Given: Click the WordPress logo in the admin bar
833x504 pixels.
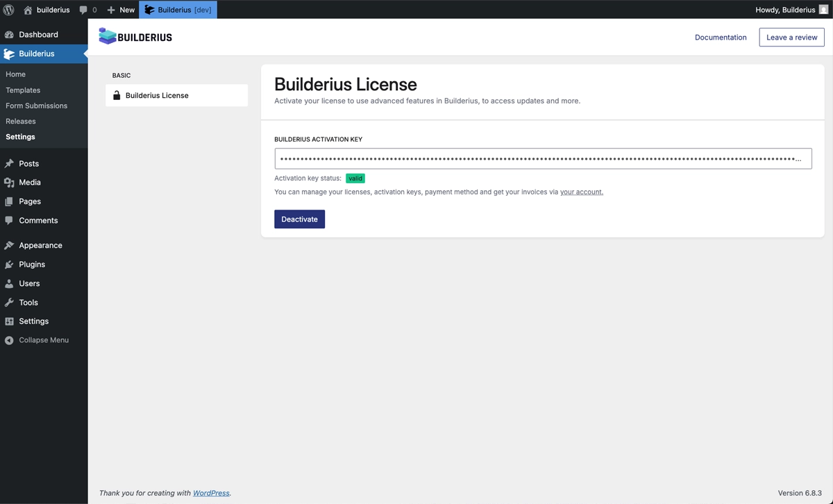Looking at the screenshot, I should pos(8,10).
